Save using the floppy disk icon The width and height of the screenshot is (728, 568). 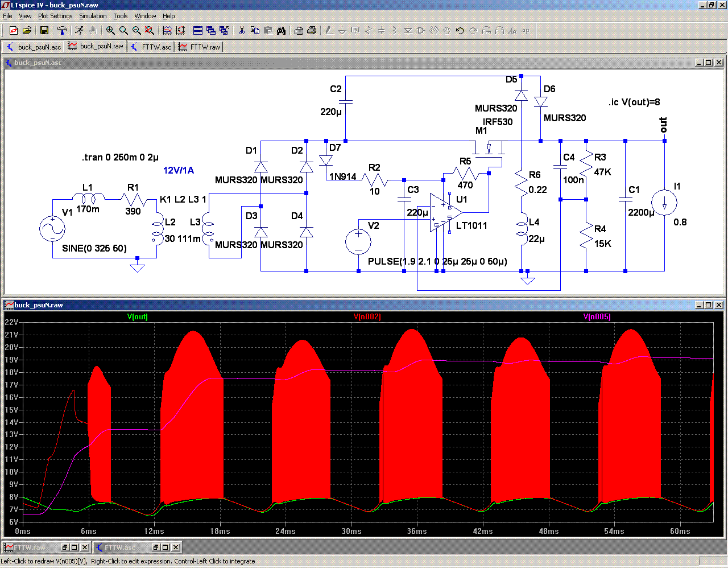[44, 31]
